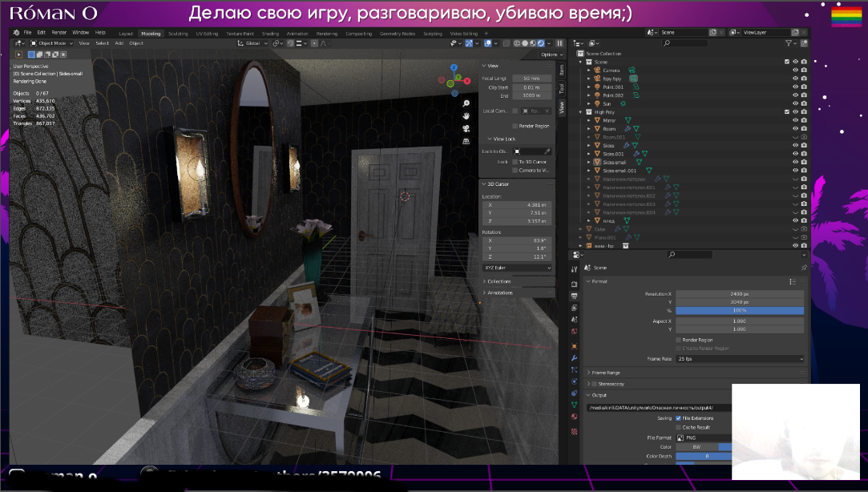868x492 pixels.
Task: Uncheck the File Extensions checkbox
Action: pyautogui.click(x=679, y=418)
